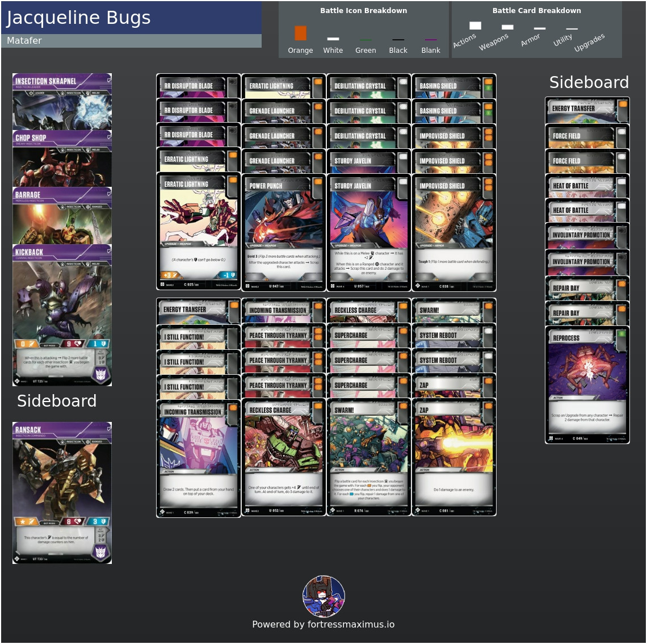Open the Insecticon Skrapnel character card
The height and width of the screenshot is (644, 647).
point(62,102)
